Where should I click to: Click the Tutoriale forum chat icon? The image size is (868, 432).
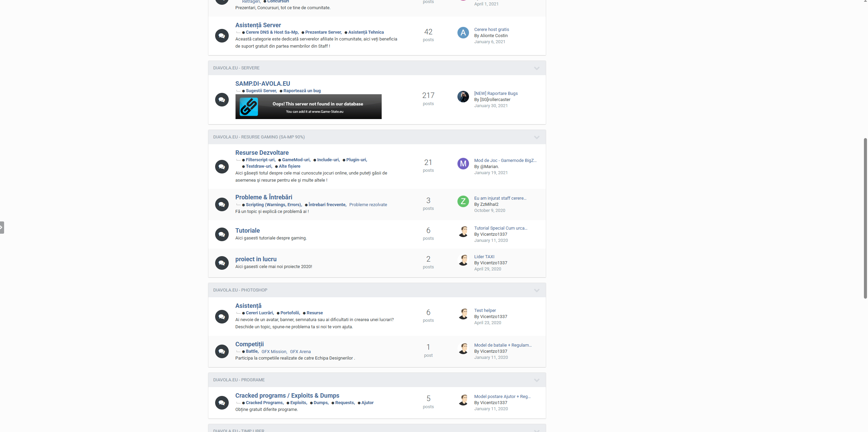(222, 234)
